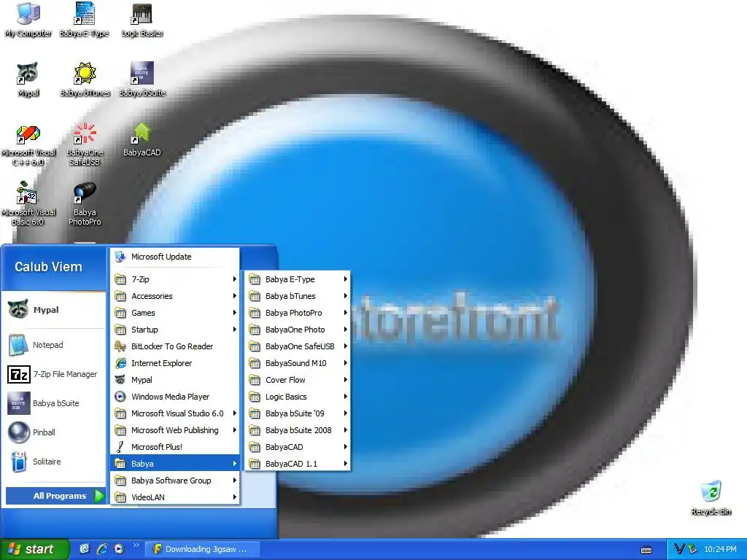Expand the Accessories programs folder
The width and height of the screenshot is (747, 560).
[x=175, y=296]
